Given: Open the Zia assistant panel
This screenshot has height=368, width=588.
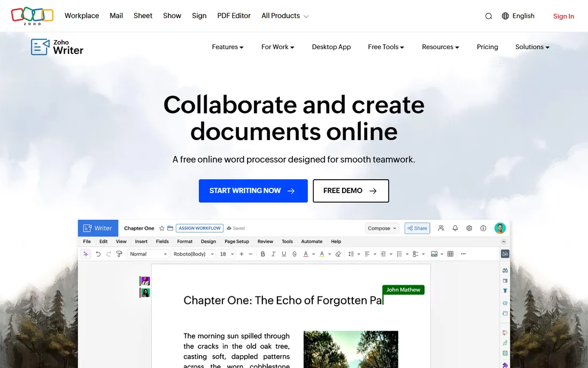Looking at the screenshot, I should point(505,254).
